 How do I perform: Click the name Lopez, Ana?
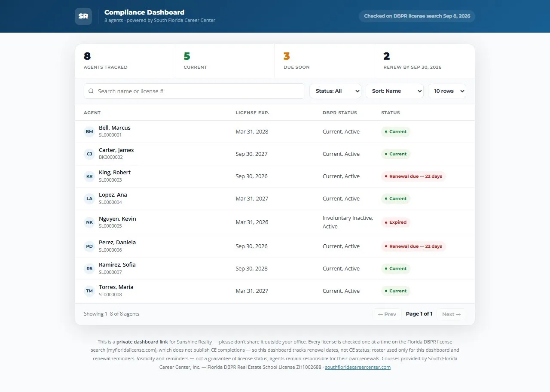[x=113, y=194]
